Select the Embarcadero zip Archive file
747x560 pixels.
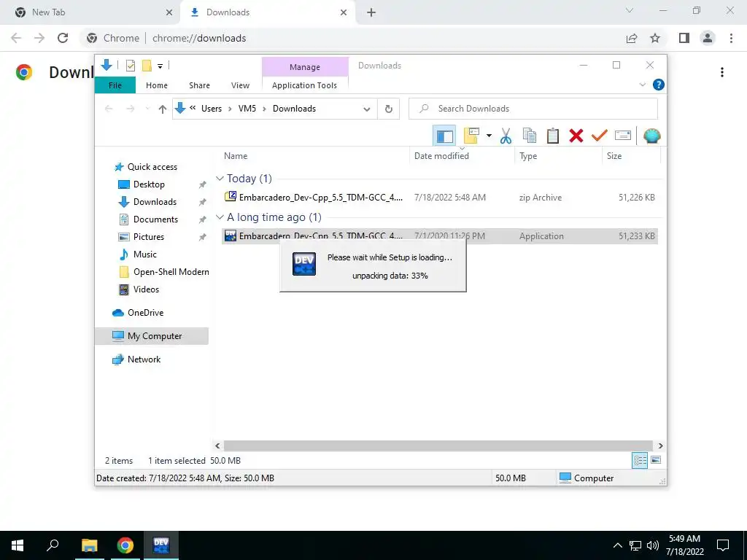[440, 197]
